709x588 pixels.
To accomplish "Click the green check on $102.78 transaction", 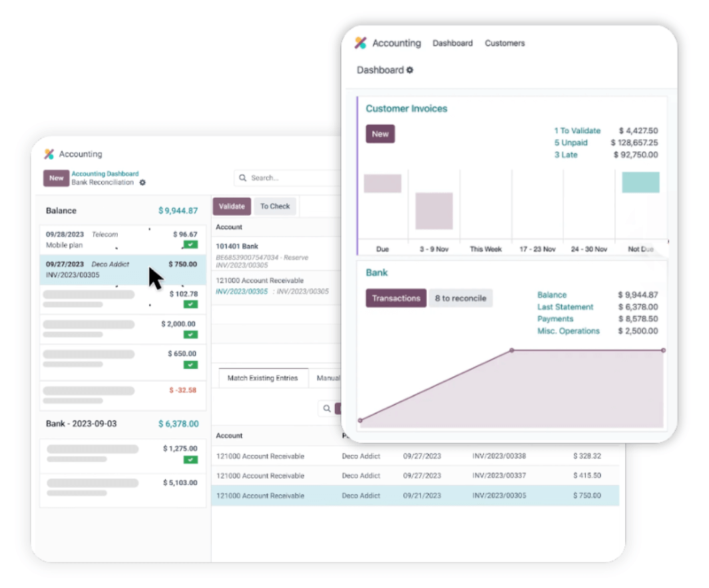I will (191, 304).
